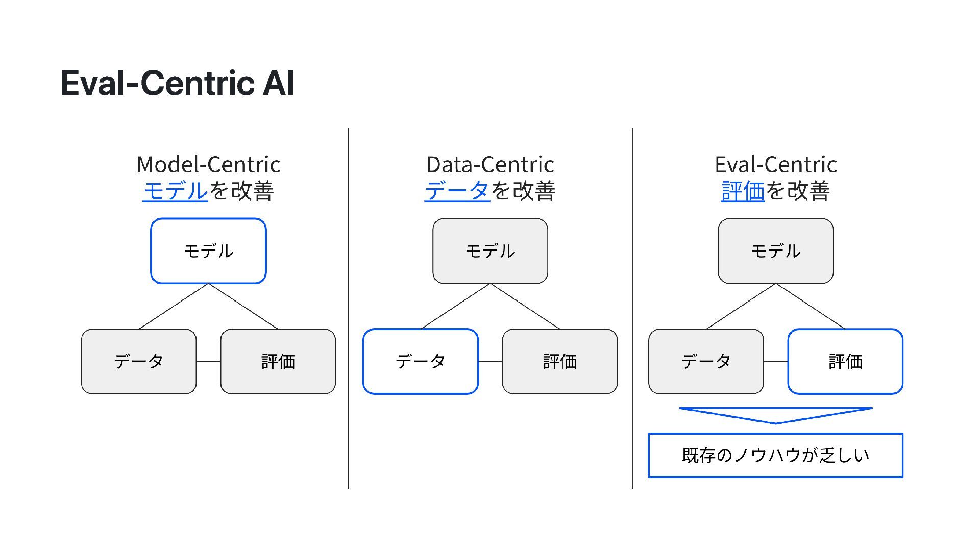The height and width of the screenshot is (551, 980).
Task: Click the 既存のノウハウが乏しい callout box
Action: pyautogui.click(x=775, y=455)
